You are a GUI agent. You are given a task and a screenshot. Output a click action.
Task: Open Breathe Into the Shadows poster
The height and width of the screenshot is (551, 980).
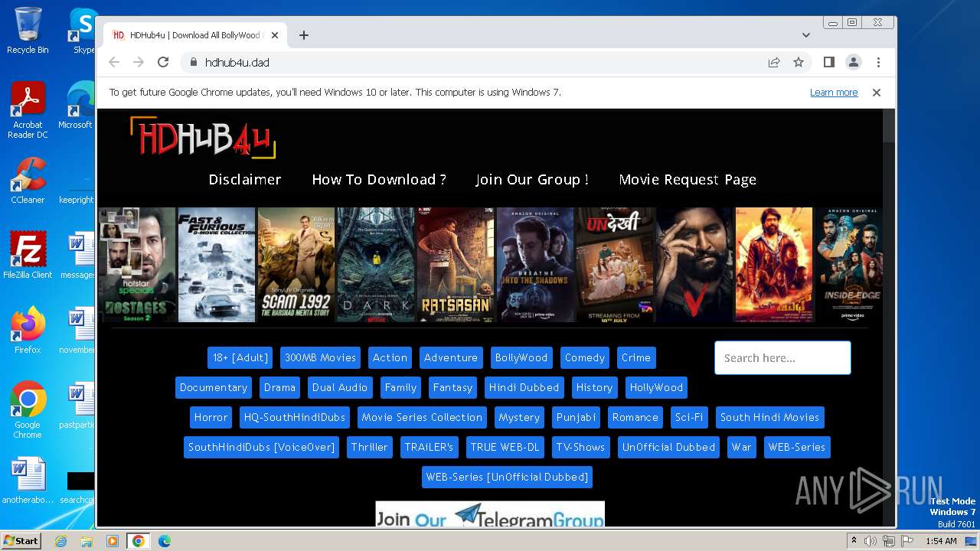(x=535, y=265)
